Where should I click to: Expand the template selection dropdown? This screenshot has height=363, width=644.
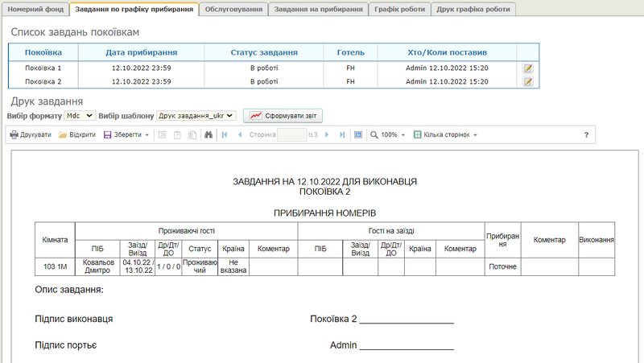(196, 116)
